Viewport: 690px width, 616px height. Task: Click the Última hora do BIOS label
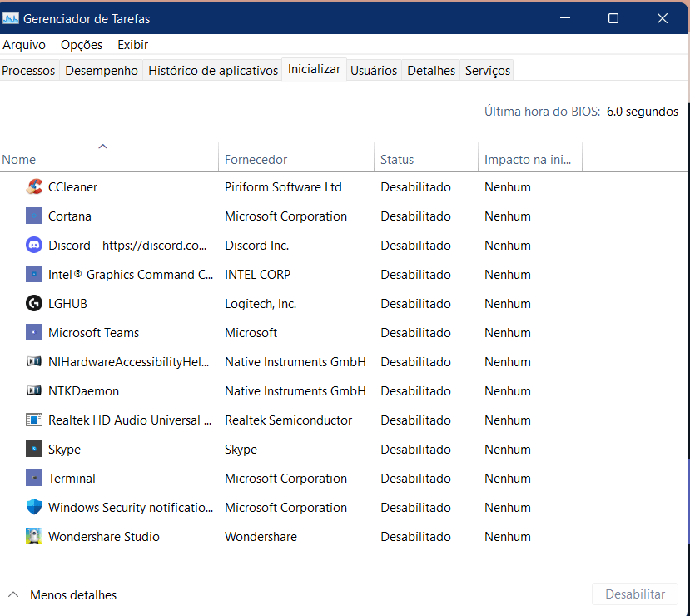[x=542, y=112]
